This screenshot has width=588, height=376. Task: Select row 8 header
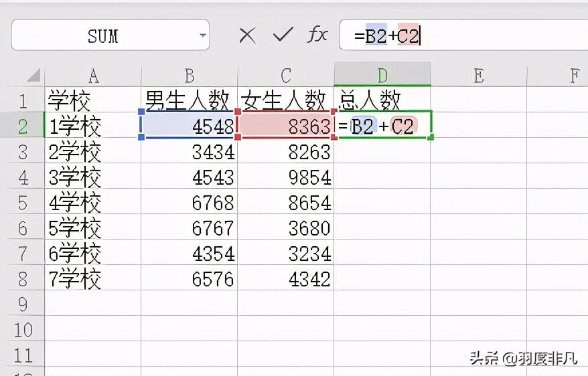pyautogui.click(x=23, y=278)
